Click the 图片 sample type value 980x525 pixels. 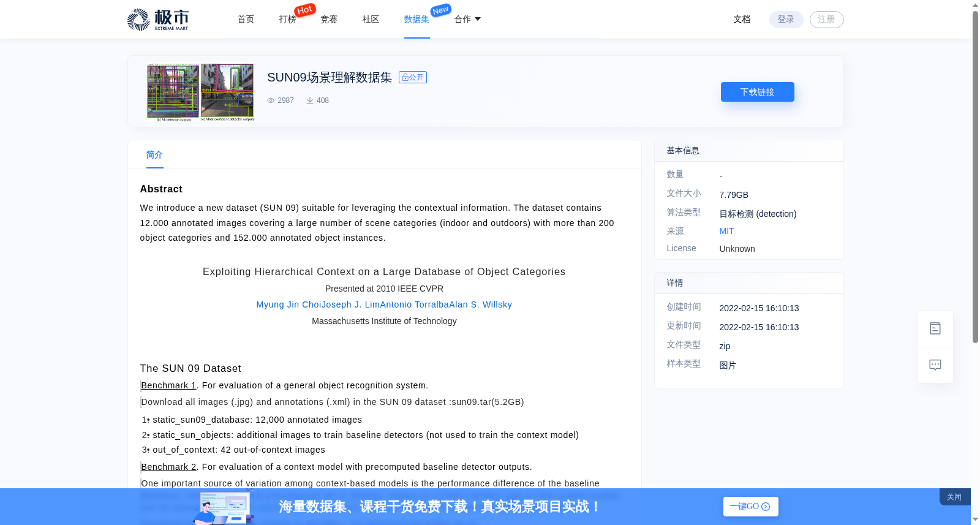[728, 365]
